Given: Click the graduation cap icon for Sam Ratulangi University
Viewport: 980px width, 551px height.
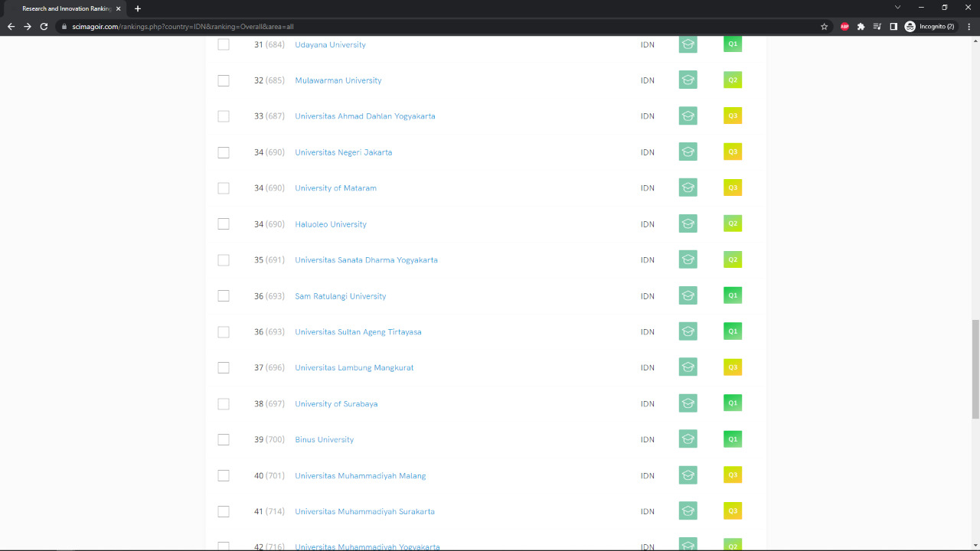Looking at the screenshot, I should click(688, 295).
